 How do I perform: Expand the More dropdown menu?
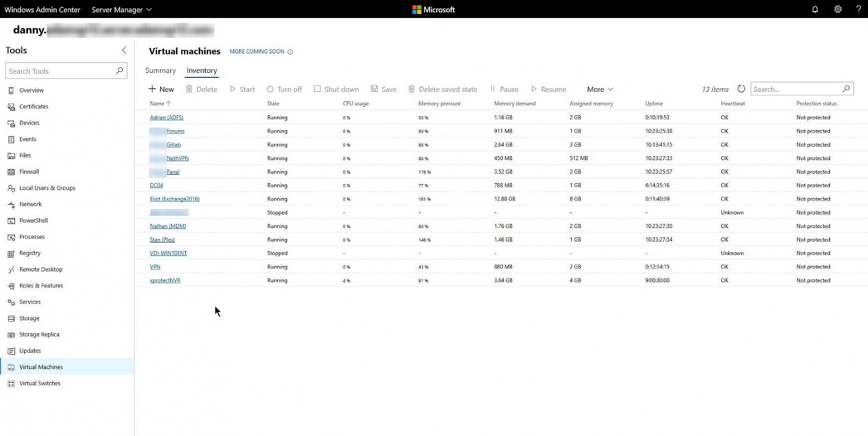[600, 89]
